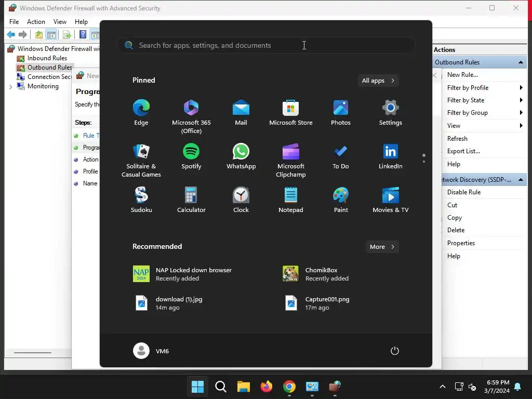Screen dimensions: 532x399
Task: Click Copy in Actions pane
Action: tap(454, 218)
